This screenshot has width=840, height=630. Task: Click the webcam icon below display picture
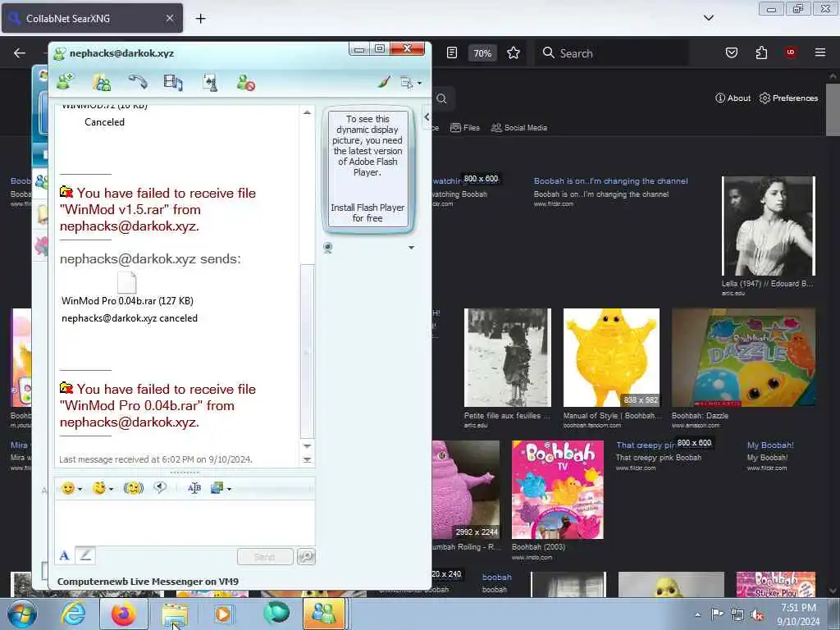coord(328,248)
